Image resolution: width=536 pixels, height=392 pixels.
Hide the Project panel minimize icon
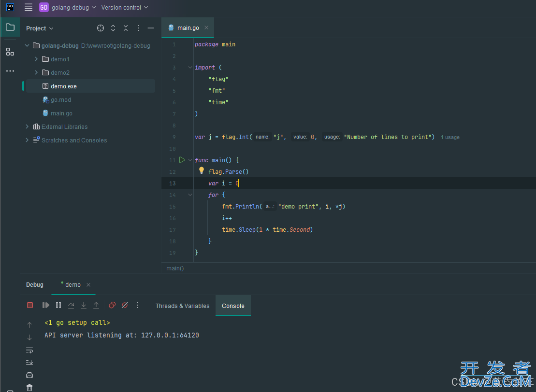click(151, 28)
